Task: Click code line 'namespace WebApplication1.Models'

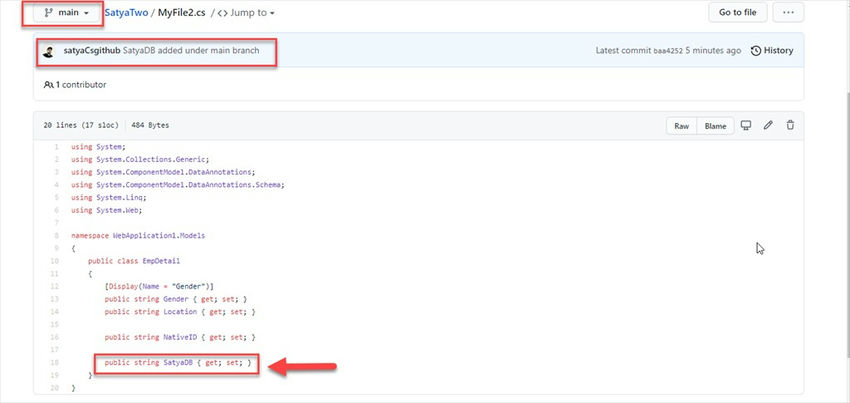Action: (138, 235)
